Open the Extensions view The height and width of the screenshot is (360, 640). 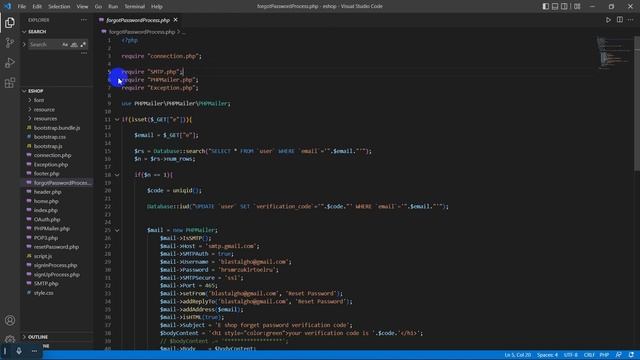tap(10, 83)
